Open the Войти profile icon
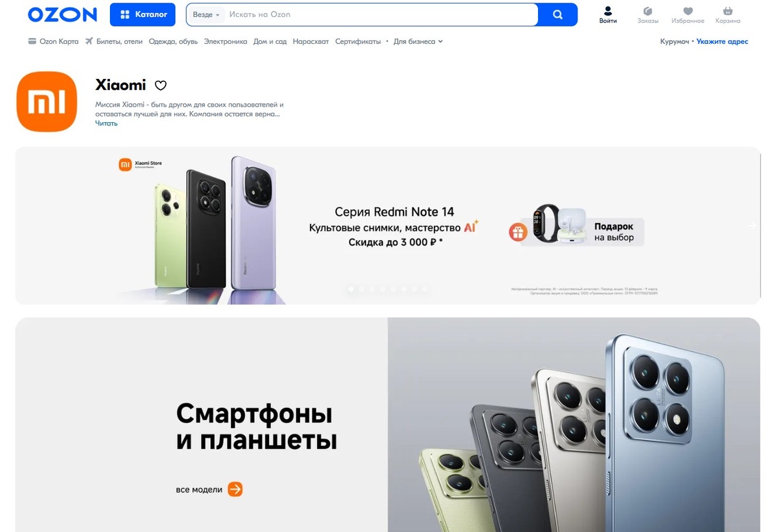The image size is (776, 532). (608, 15)
